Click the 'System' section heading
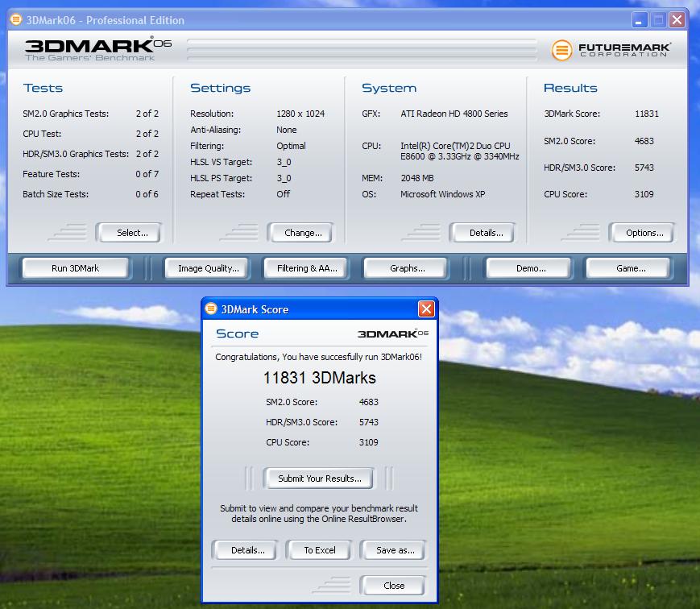700x609 pixels. pos(389,88)
